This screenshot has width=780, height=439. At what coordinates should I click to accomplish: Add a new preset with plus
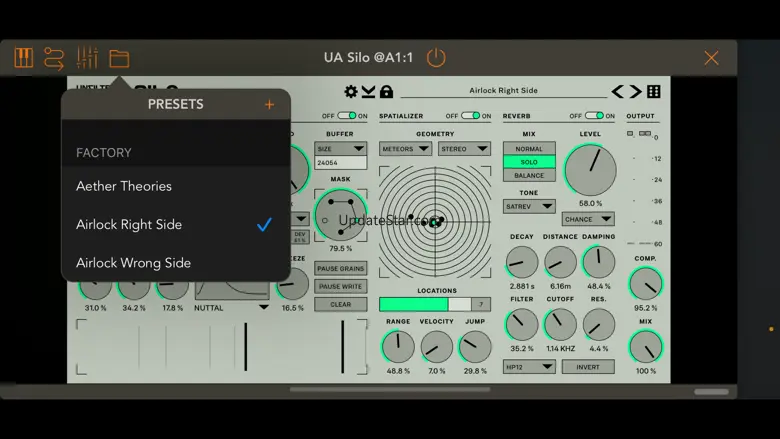[x=269, y=104]
